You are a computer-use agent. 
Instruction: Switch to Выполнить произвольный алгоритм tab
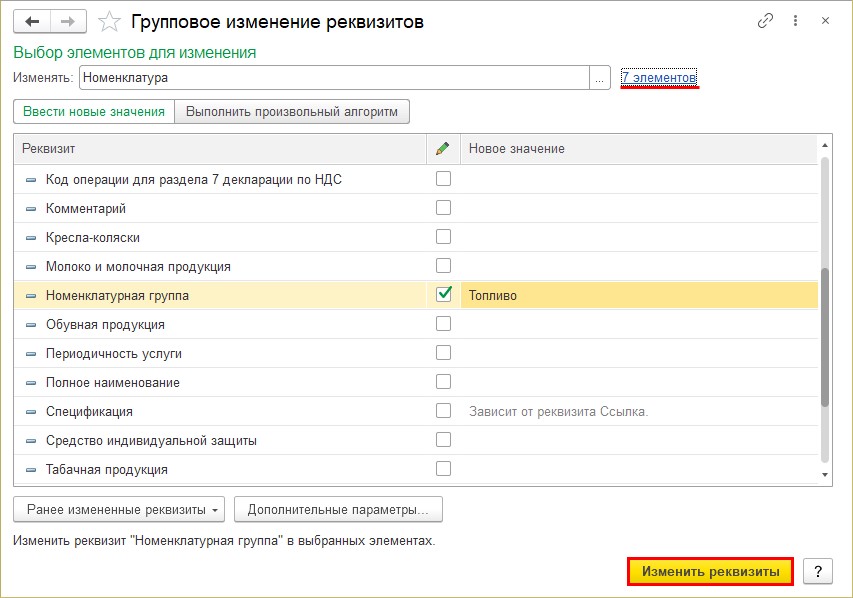pyautogui.click(x=292, y=111)
